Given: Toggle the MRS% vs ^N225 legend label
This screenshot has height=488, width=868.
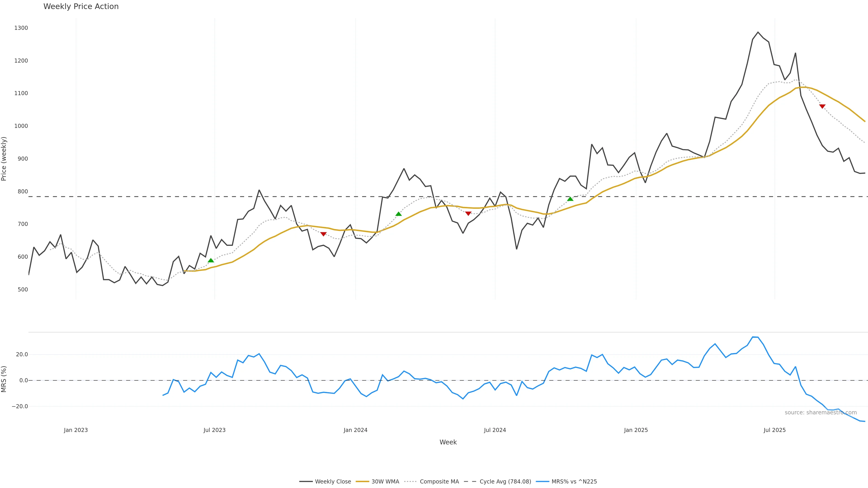Looking at the screenshot, I should pos(574,482).
